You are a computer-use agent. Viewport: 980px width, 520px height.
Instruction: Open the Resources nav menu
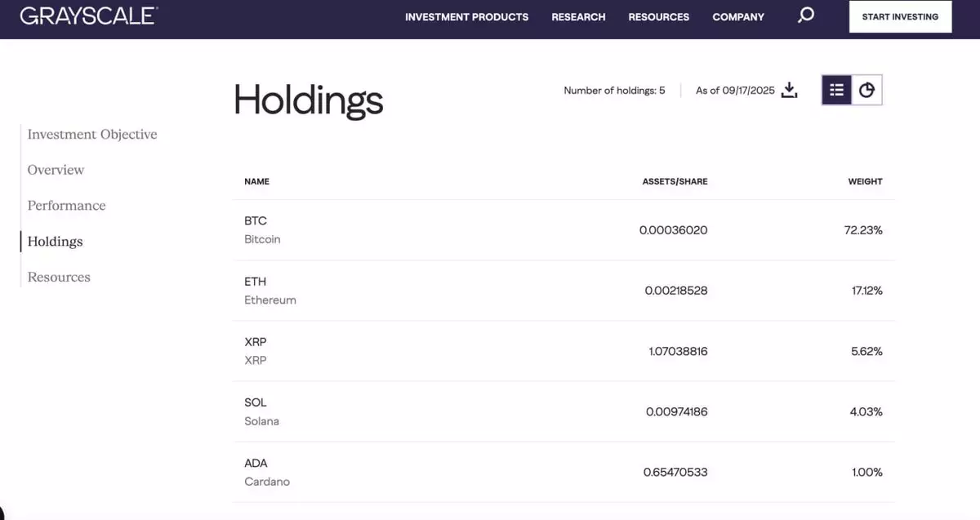[x=658, y=16]
